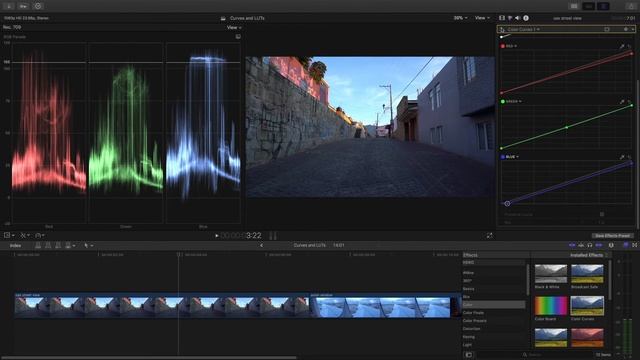Open the select tool arrow dropdown
The width and height of the screenshot is (640, 360).
[88, 245]
